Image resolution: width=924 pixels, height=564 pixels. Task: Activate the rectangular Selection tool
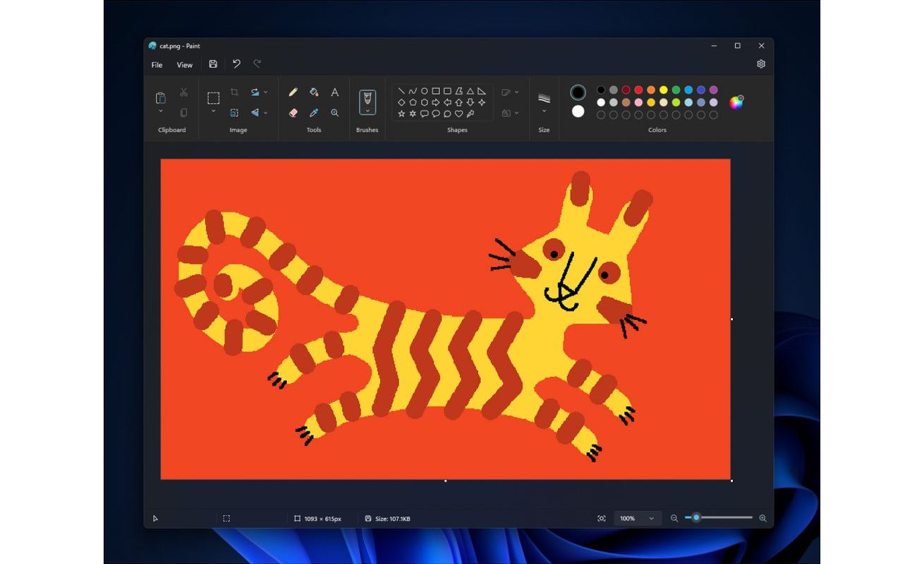213,98
